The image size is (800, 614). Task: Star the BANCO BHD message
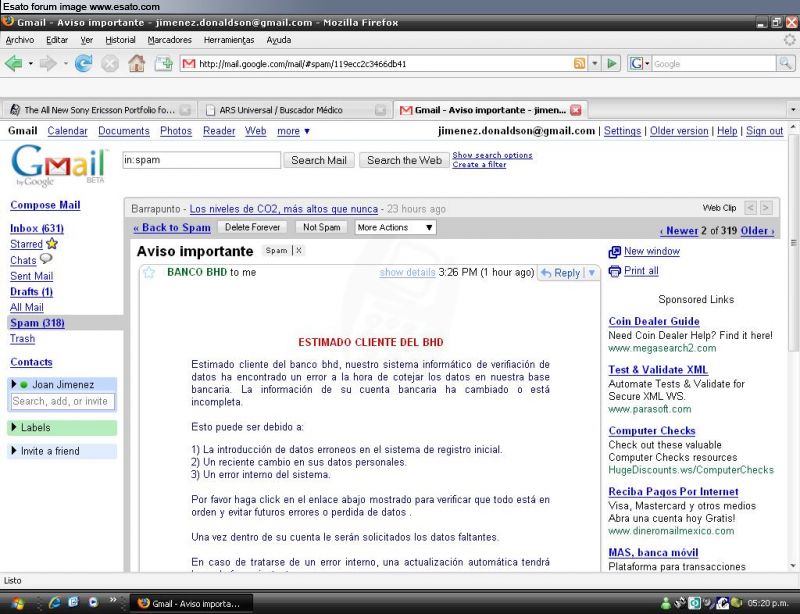pos(149,273)
